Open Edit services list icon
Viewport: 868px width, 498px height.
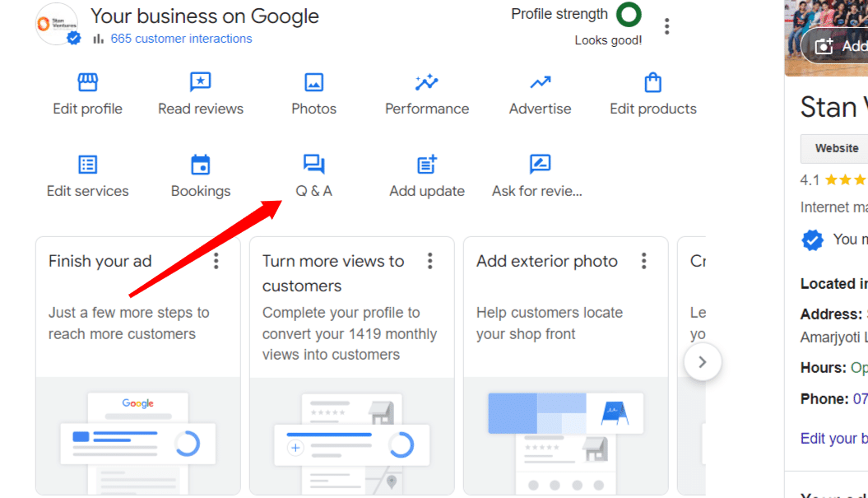pyautogui.click(x=87, y=165)
